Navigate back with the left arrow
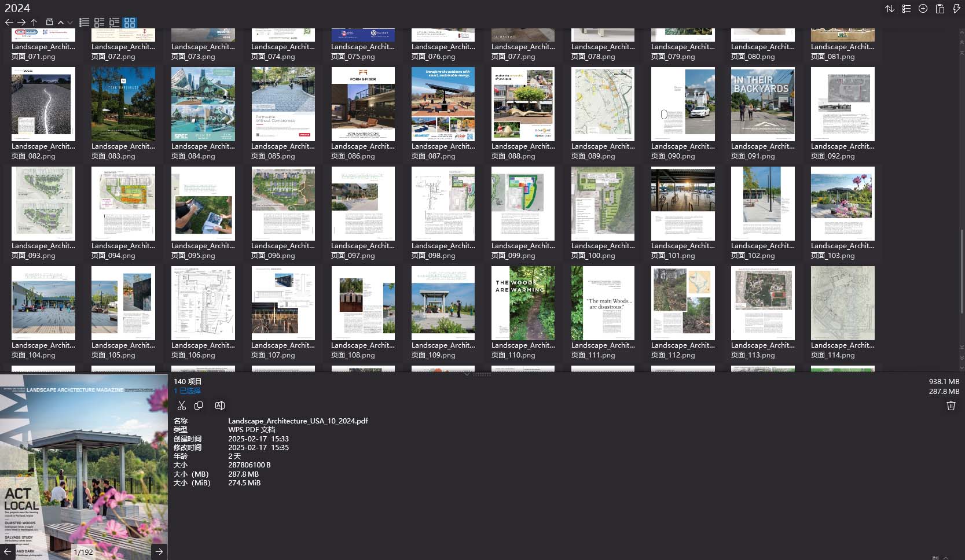The height and width of the screenshot is (560, 965). coord(9,23)
